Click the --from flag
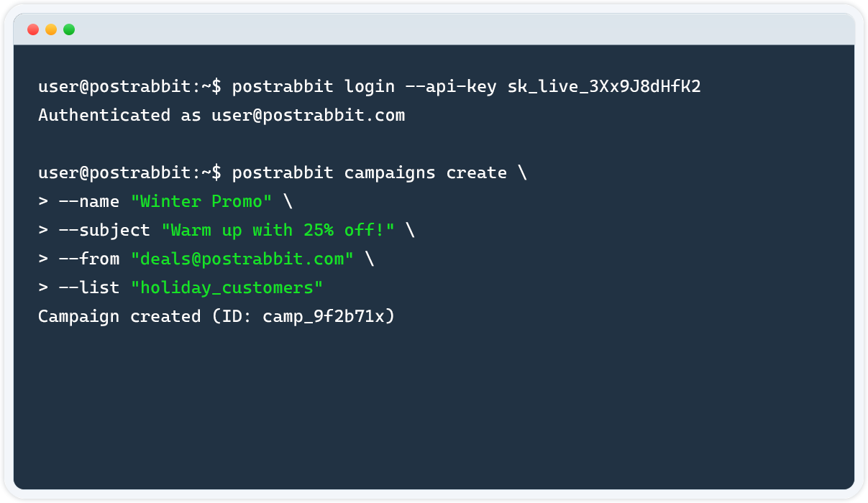Screen dimensions: 868x503 (x=88, y=259)
